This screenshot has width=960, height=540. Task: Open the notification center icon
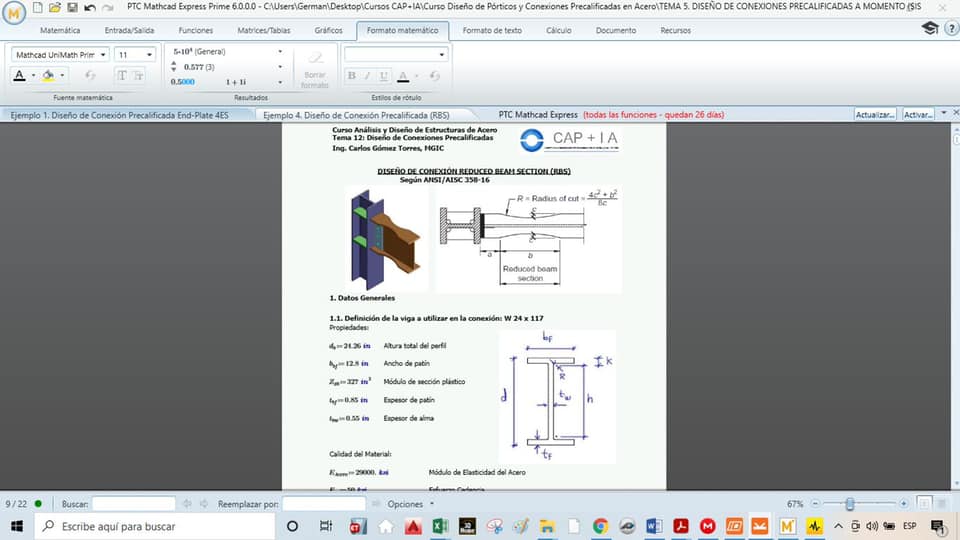[938, 526]
